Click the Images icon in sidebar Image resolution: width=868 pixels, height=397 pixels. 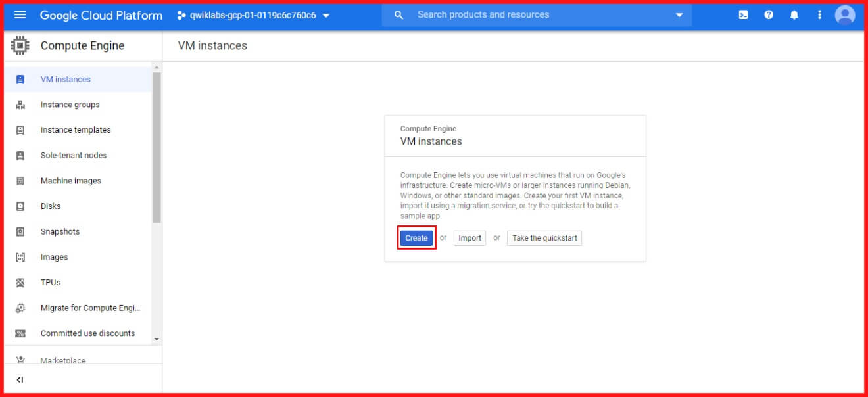20,257
